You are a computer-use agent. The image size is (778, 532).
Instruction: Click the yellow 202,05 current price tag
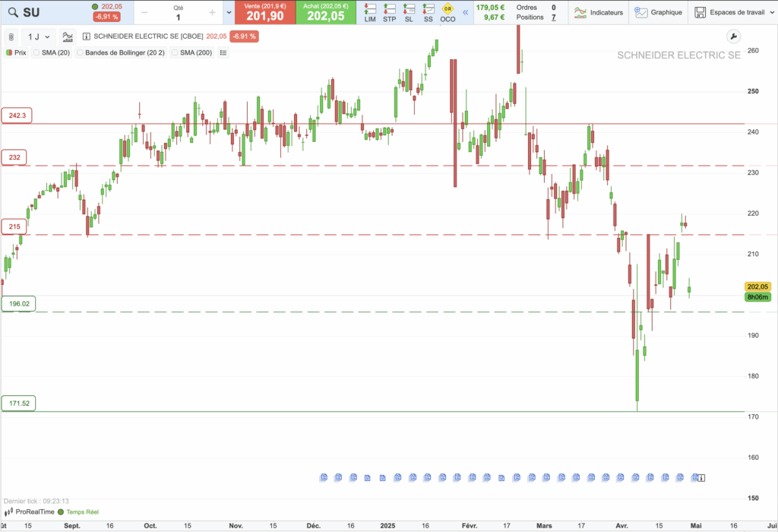[757, 287]
